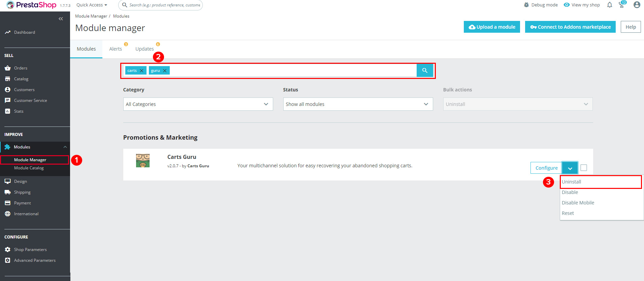Click the Debug mode label
Viewport: 644px width, 281px height.
coord(544,5)
